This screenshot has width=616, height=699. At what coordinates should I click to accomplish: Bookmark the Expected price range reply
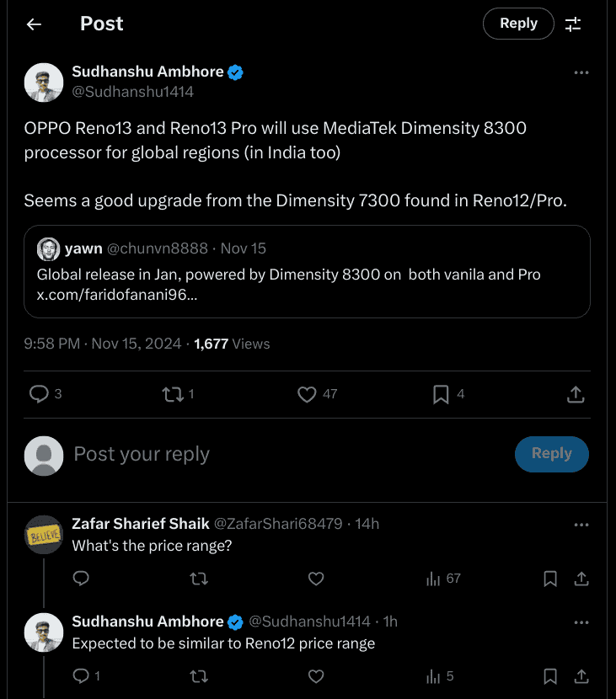click(x=550, y=676)
